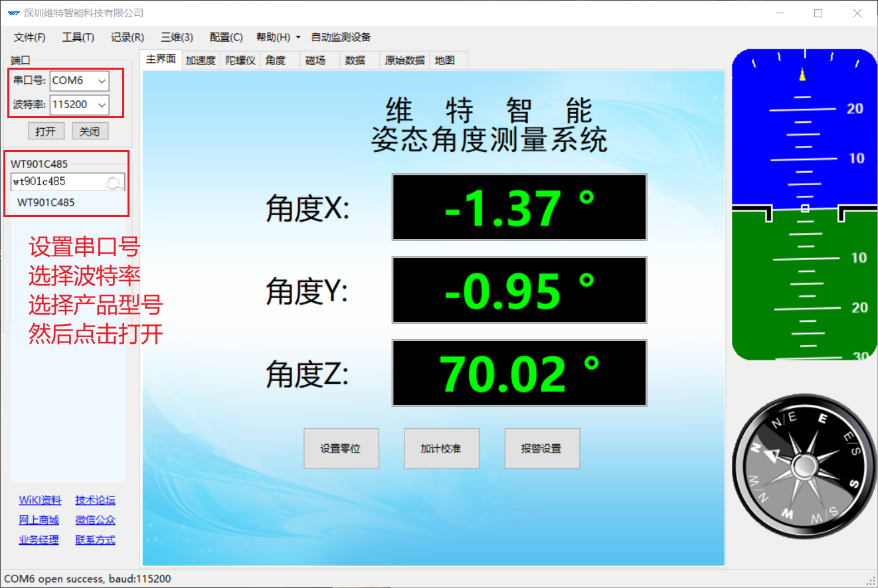Switch to the 陀螺仪 tab
The image size is (878, 588).
tap(240, 60)
